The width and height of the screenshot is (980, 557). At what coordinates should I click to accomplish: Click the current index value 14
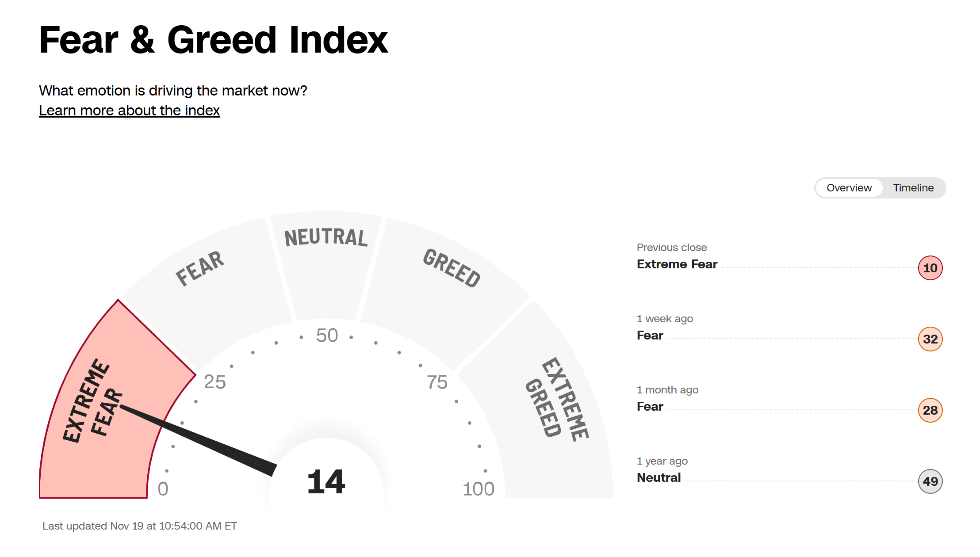point(326,482)
